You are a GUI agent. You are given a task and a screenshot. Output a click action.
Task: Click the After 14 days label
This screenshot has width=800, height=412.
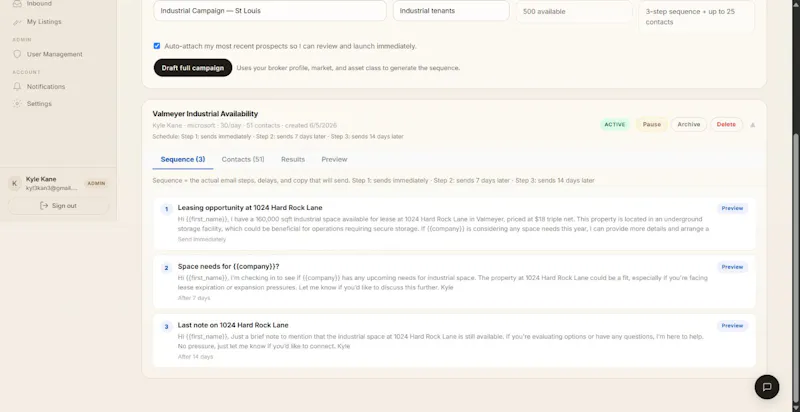(x=195, y=356)
